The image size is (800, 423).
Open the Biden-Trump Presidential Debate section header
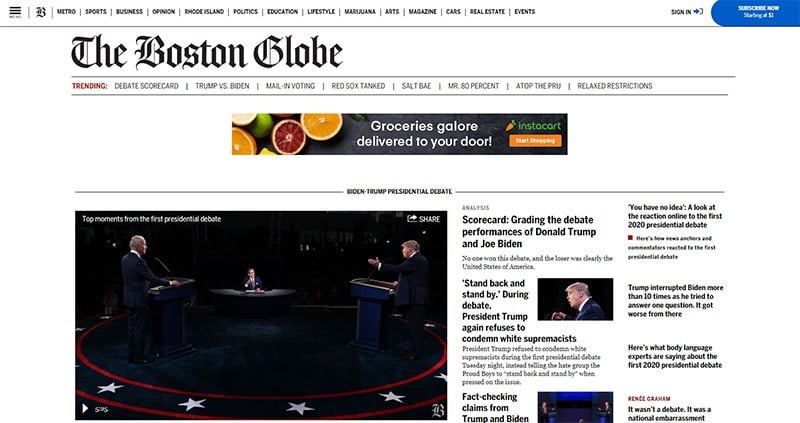tap(399, 191)
